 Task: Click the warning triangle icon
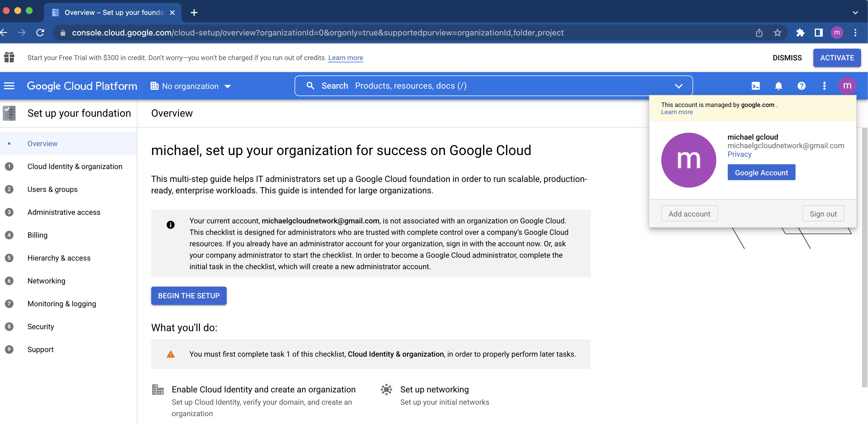pyautogui.click(x=171, y=354)
